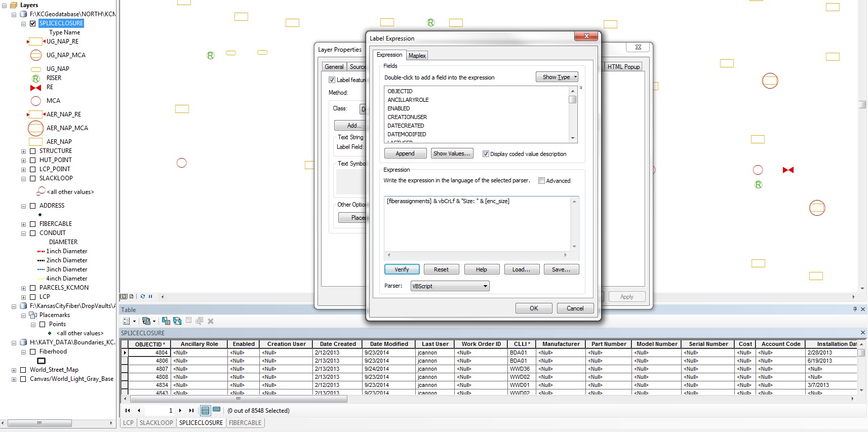
Task: Open the General tab in Layer Properties
Action: [334, 67]
